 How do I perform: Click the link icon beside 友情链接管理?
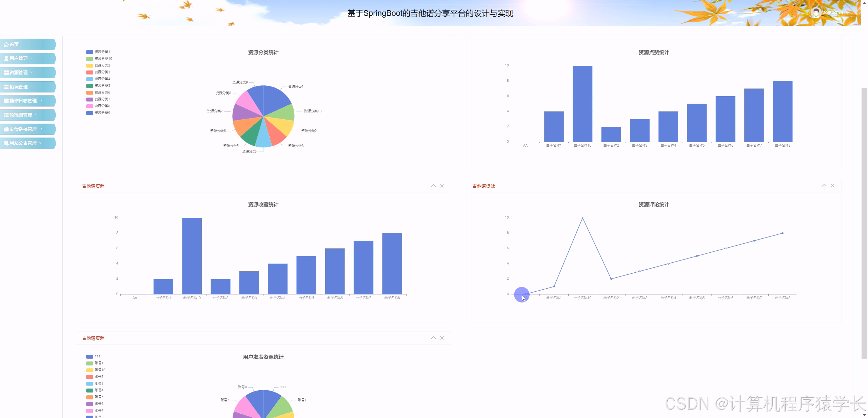coord(6,129)
